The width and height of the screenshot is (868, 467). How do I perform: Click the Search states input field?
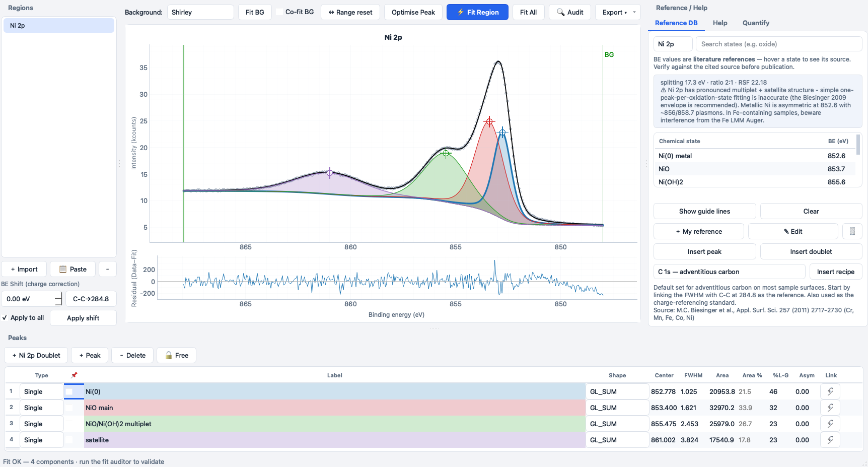(779, 44)
